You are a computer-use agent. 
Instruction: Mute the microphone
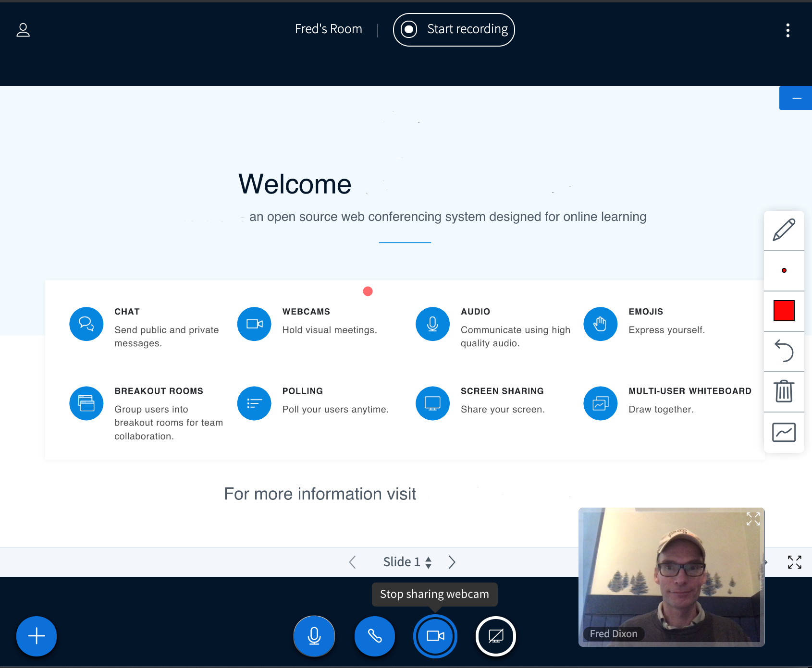314,636
